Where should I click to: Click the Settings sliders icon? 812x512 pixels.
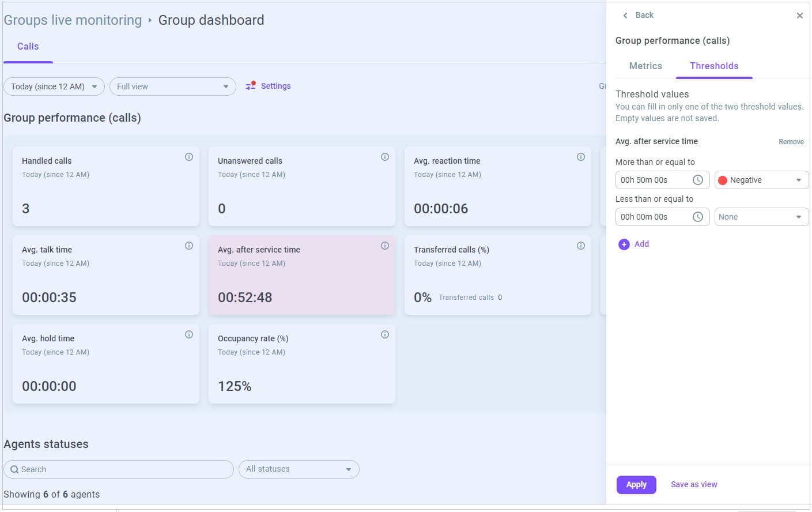pyautogui.click(x=251, y=86)
